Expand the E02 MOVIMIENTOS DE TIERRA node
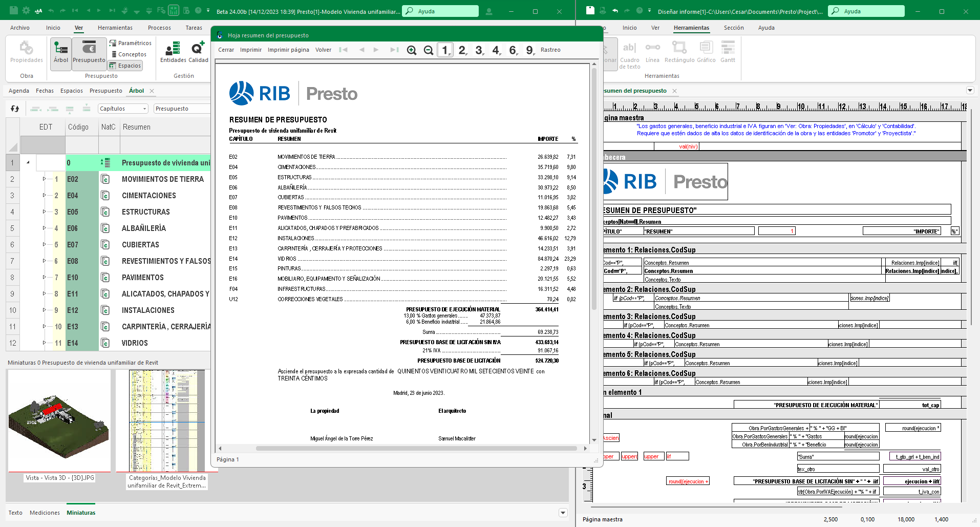Image resolution: width=980 pixels, height=527 pixels. pyautogui.click(x=45, y=179)
